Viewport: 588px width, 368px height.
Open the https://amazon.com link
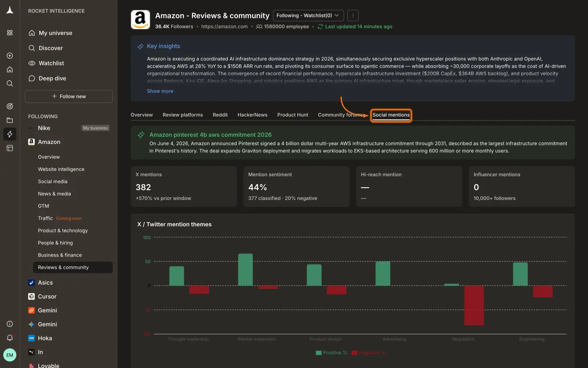point(225,26)
